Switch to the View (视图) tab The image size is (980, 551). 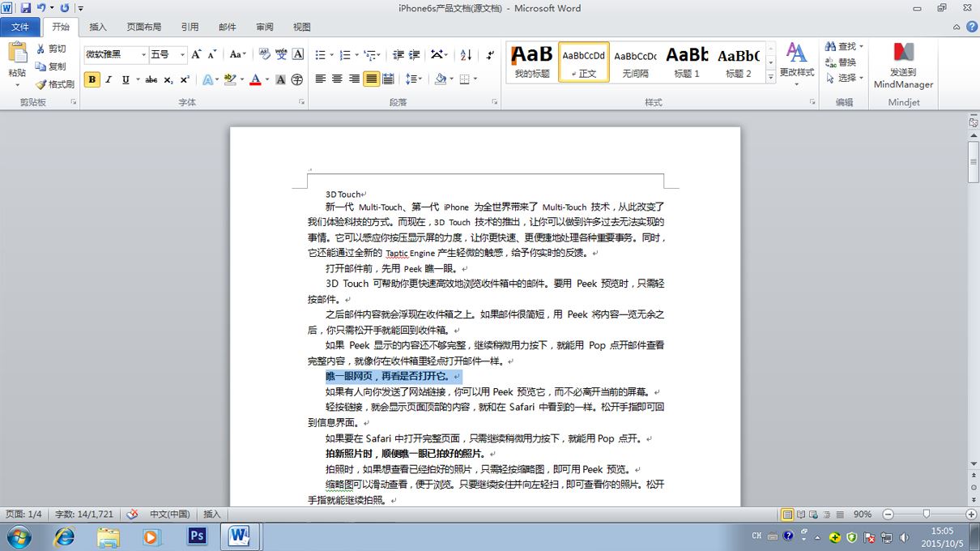[x=302, y=27]
